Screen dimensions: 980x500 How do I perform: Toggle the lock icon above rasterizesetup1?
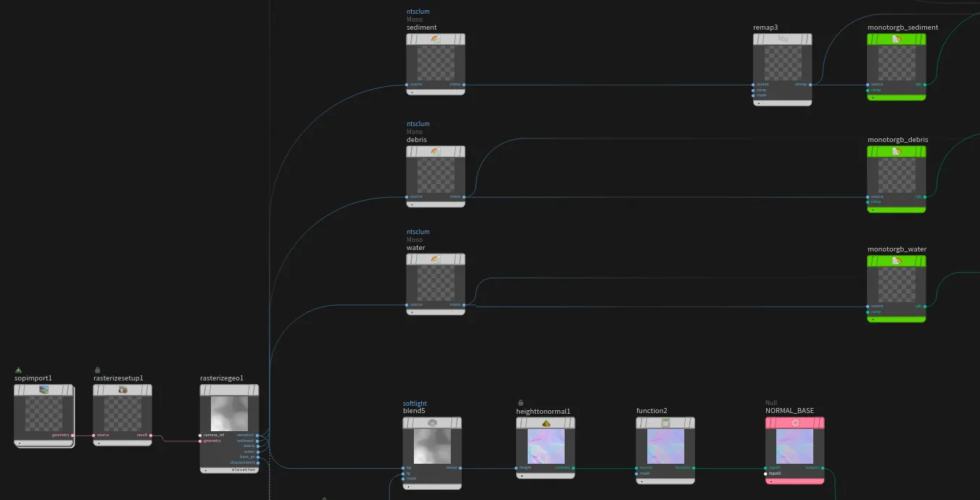point(96,370)
